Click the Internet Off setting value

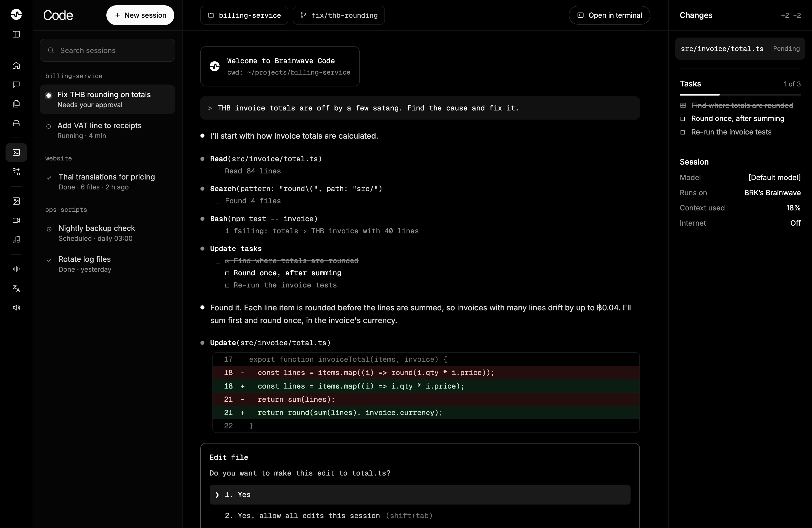(x=795, y=223)
